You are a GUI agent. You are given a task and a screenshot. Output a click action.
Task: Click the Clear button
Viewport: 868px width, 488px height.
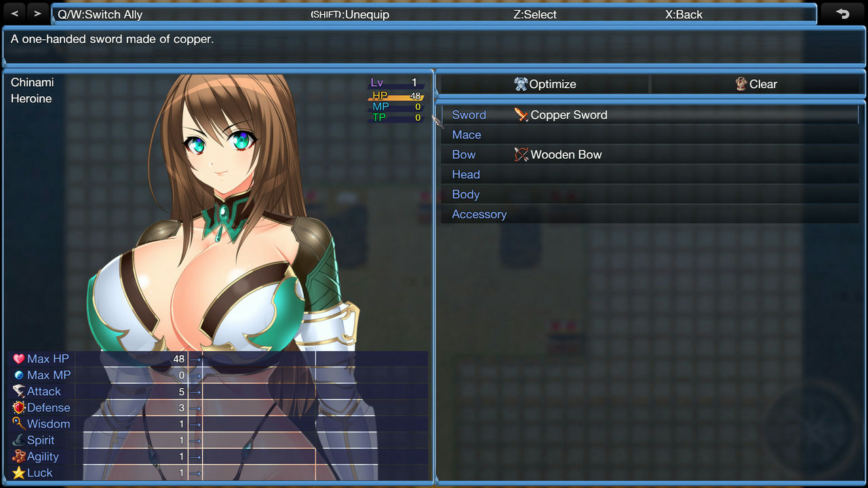tap(757, 84)
